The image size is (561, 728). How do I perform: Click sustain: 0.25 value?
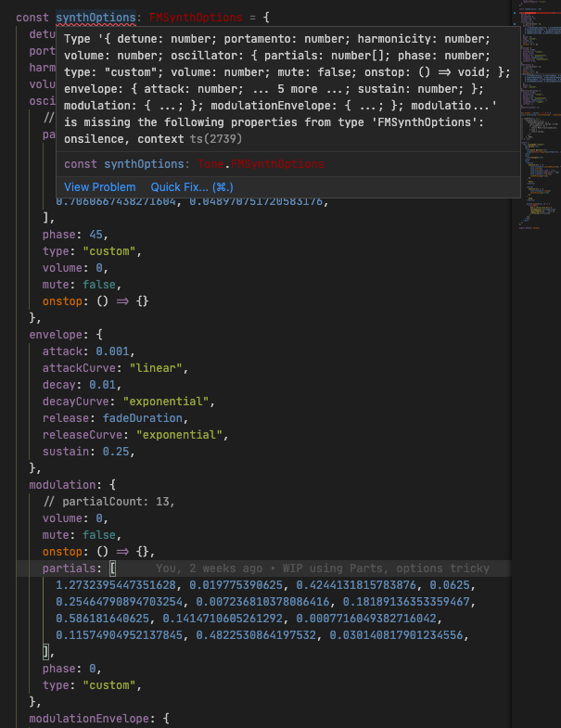[x=116, y=452]
